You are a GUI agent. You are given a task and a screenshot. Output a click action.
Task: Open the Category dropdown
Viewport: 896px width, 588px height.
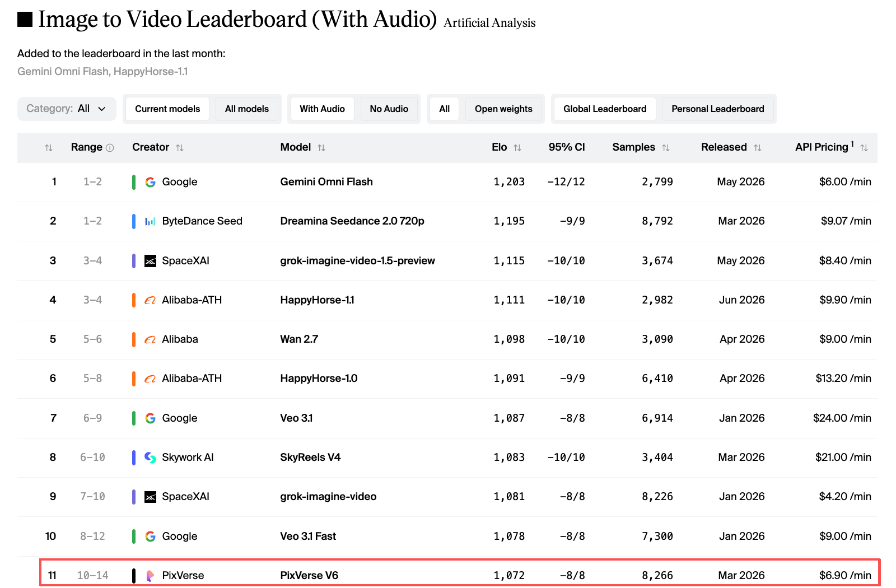point(67,109)
